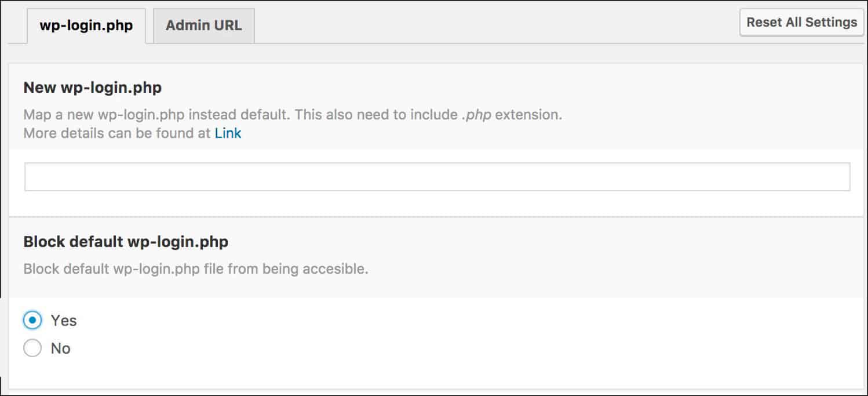Image resolution: width=868 pixels, height=396 pixels.
Task: Click the "Block default wp-login.php" section heading
Action: 126,242
